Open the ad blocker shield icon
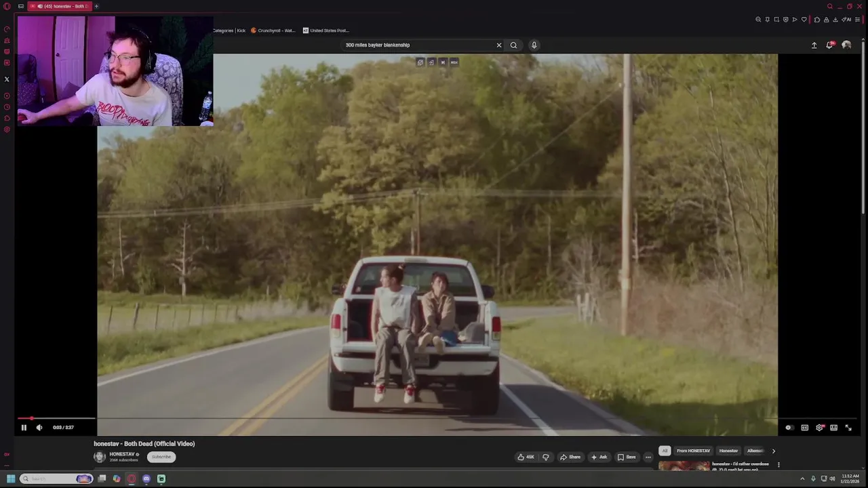Screen dimensions: 868x488 pyautogui.click(x=785, y=20)
